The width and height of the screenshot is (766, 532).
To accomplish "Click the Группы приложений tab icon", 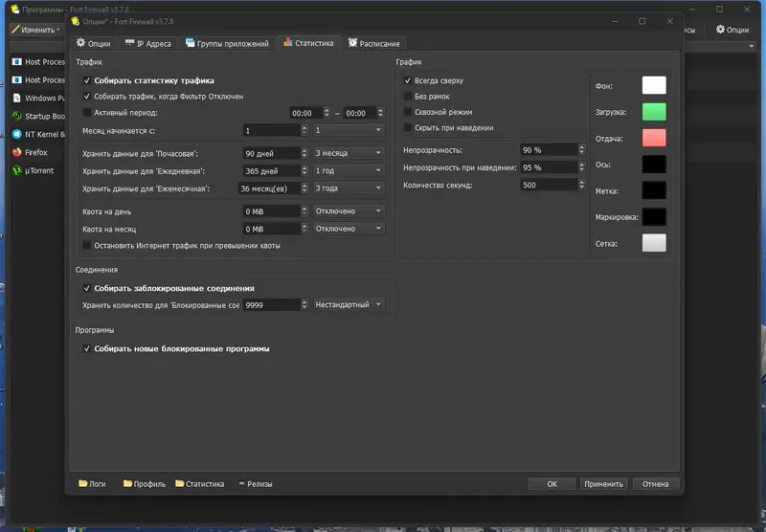I will (190, 43).
